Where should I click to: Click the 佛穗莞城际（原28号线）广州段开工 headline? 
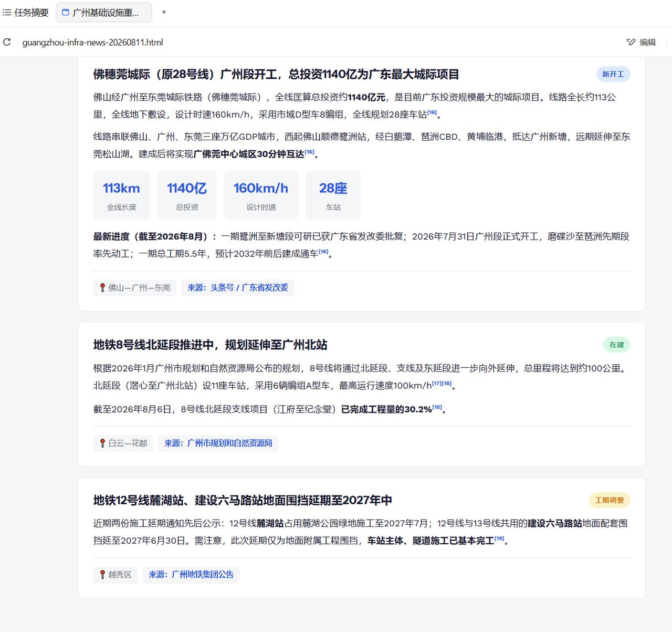point(276,74)
